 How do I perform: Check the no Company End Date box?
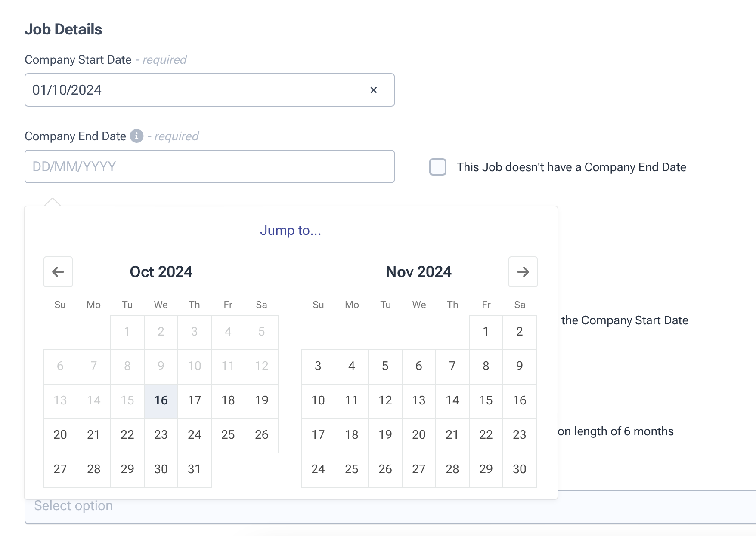pyautogui.click(x=438, y=167)
